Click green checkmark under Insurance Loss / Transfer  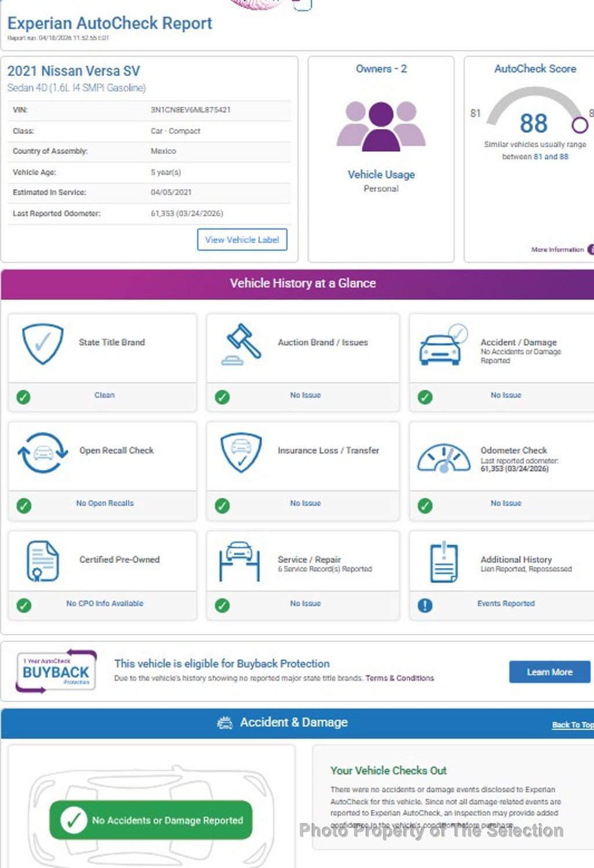coord(222,506)
